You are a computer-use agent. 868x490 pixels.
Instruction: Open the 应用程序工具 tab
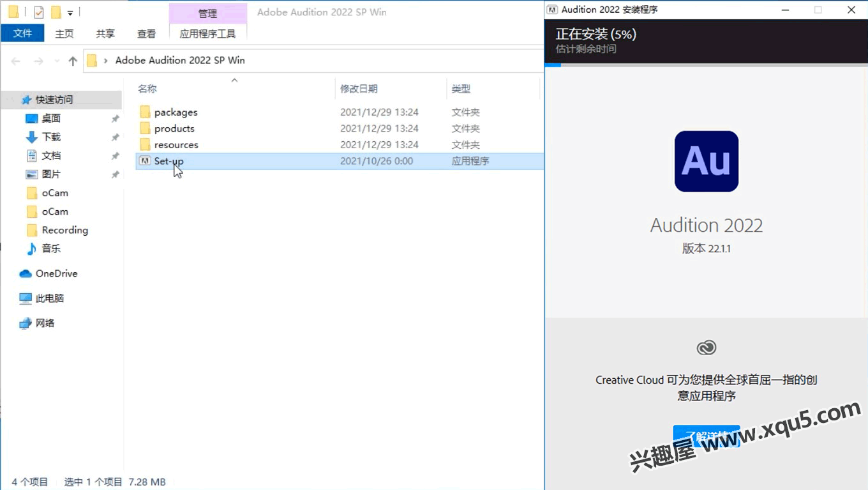click(207, 34)
